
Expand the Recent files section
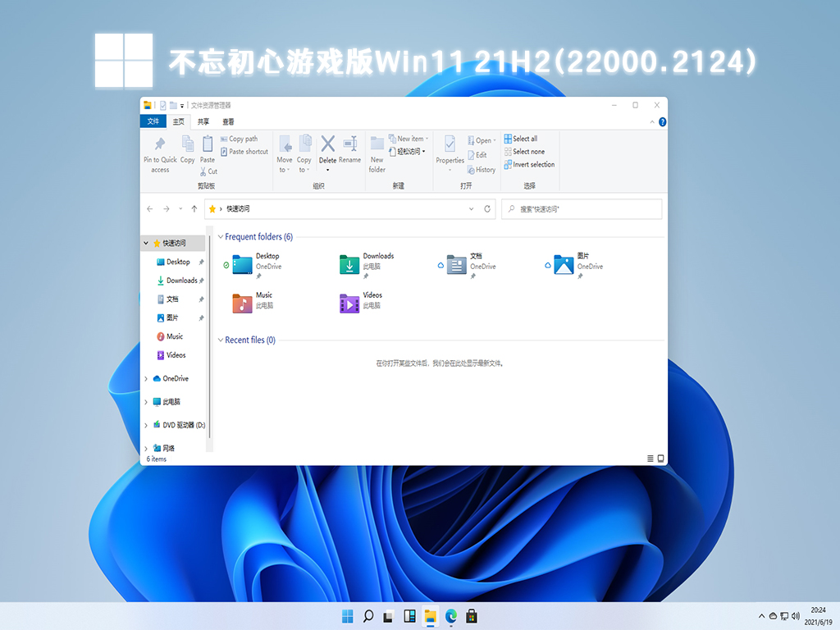click(x=219, y=340)
